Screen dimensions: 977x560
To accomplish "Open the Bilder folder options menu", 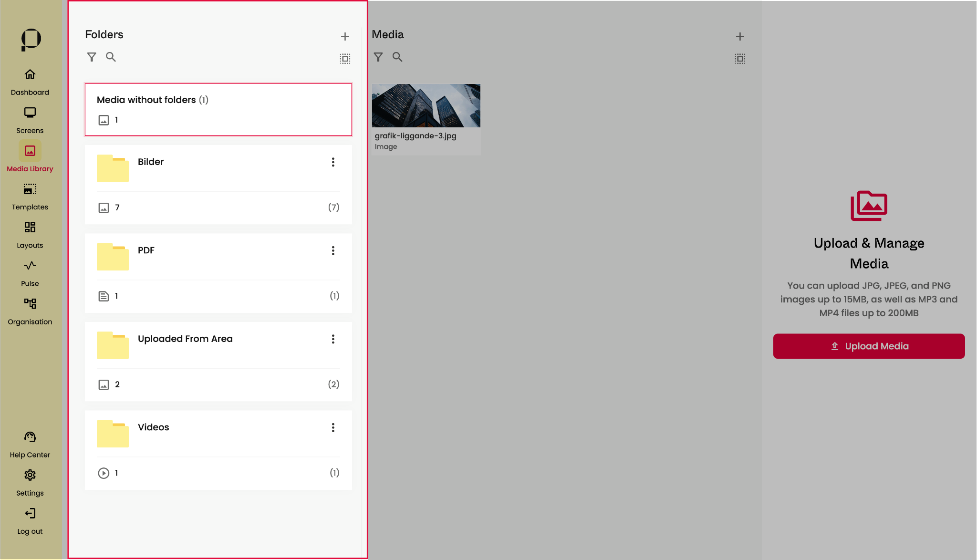I will click(333, 162).
